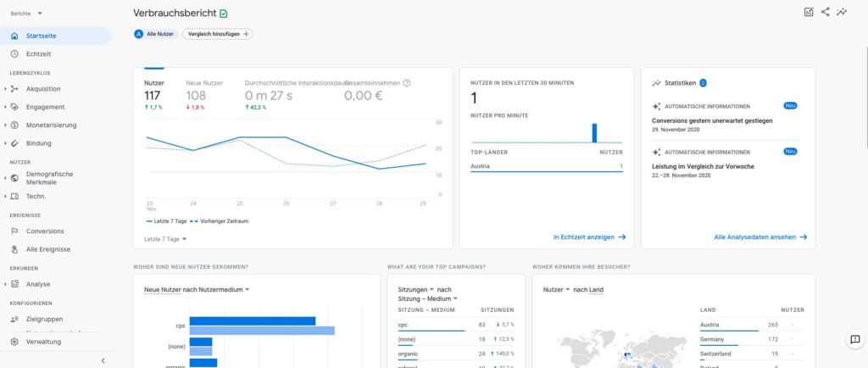This screenshot has width=868, height=368.
Task: Select the Nutzer metric tab
Action: tap(154, 94)
